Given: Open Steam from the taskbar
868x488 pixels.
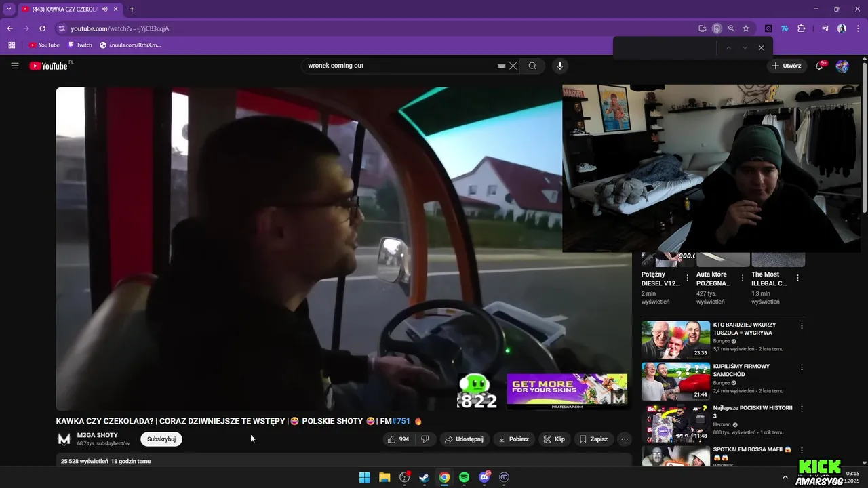Looking at the screenshot, I should [425, 477].
